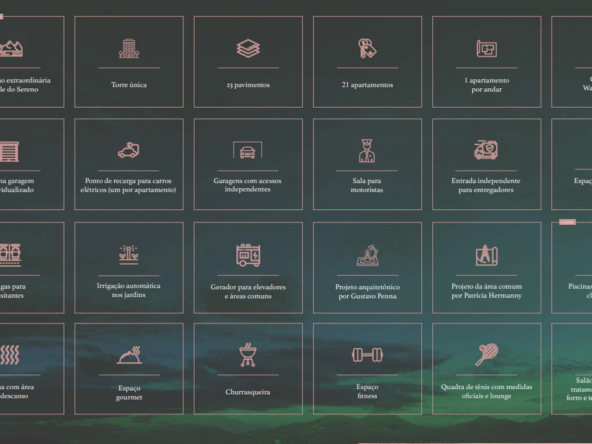
Task: Select 'Irrigação automática nos jardins' text
Action: coord(128,290)
